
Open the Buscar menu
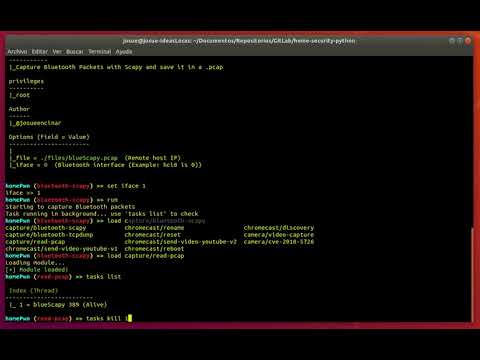click(75, 52)
